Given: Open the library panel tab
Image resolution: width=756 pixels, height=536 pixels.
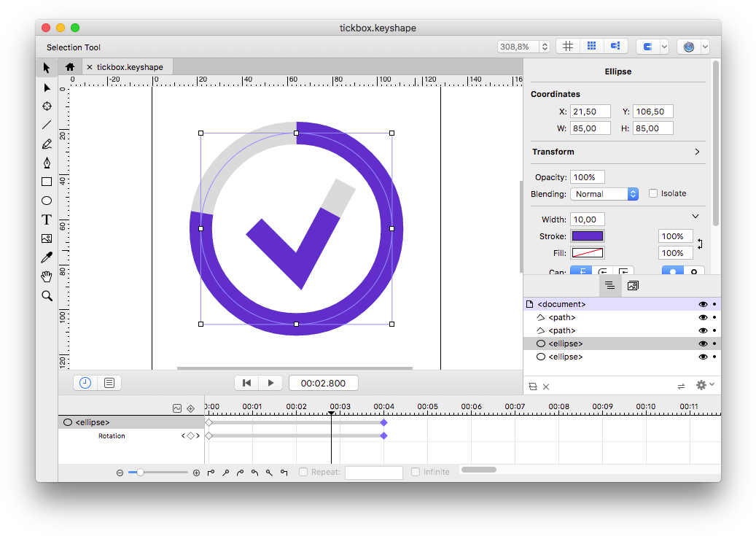Looking at the screenshot, I should [633, 285].
